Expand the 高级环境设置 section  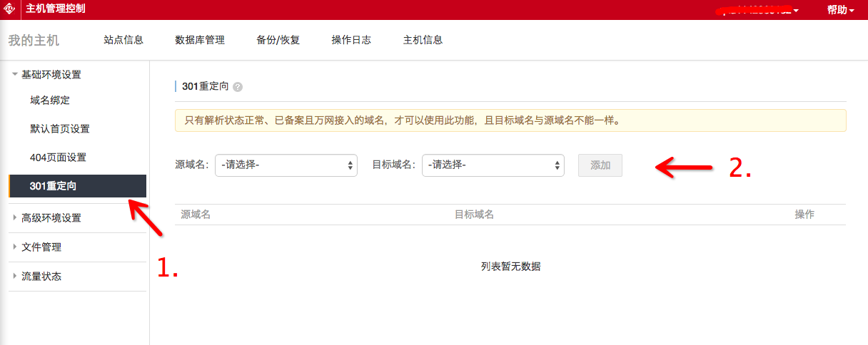point(51,218)
